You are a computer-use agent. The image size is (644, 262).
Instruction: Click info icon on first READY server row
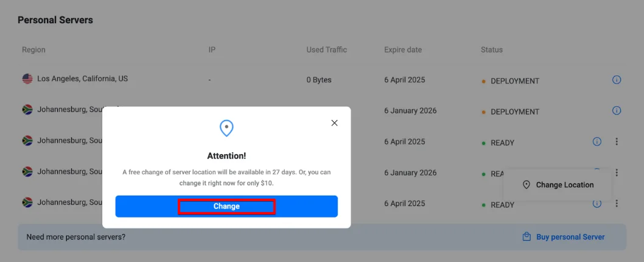click(597, 141)
